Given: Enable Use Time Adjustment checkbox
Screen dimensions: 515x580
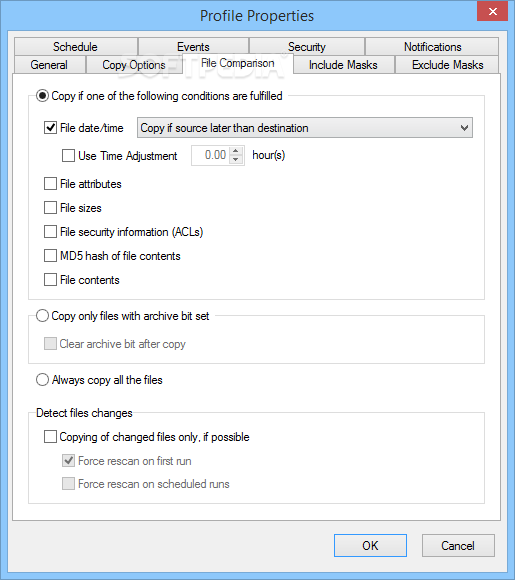Looking at the screenshot, I should [x=68, y=155].
